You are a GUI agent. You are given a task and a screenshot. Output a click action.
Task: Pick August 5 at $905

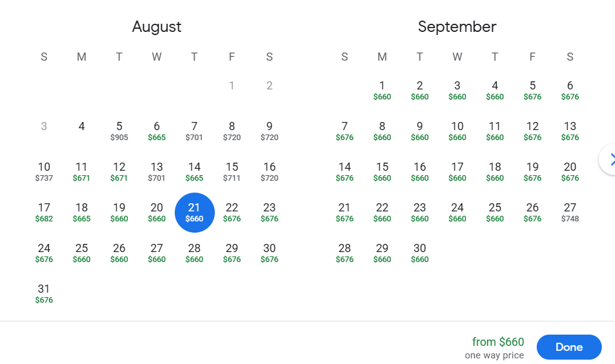(x=119, y=131)
